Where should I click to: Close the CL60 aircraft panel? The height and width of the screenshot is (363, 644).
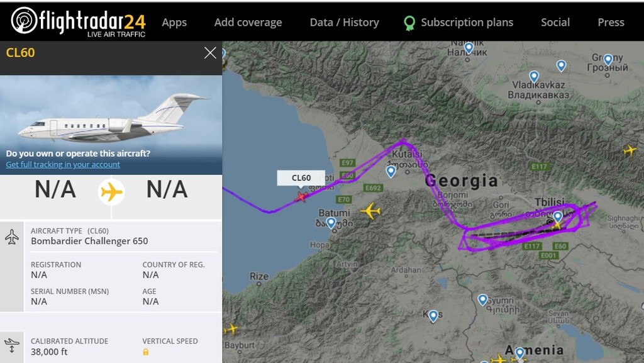[x=210, y=53]
